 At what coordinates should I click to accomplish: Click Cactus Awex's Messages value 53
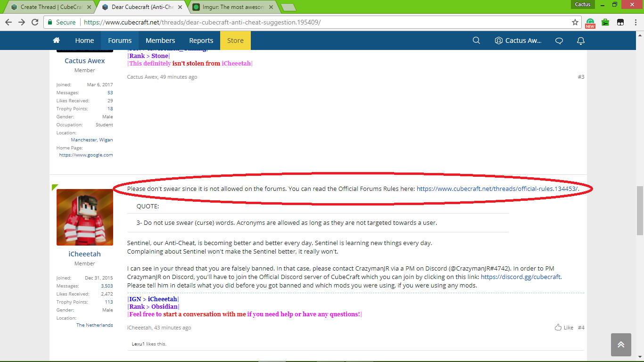[x=110, y=93]
